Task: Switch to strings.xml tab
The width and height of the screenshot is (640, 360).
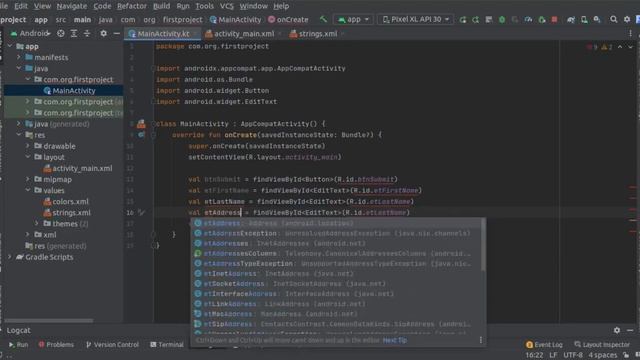Action: [317, 34]
